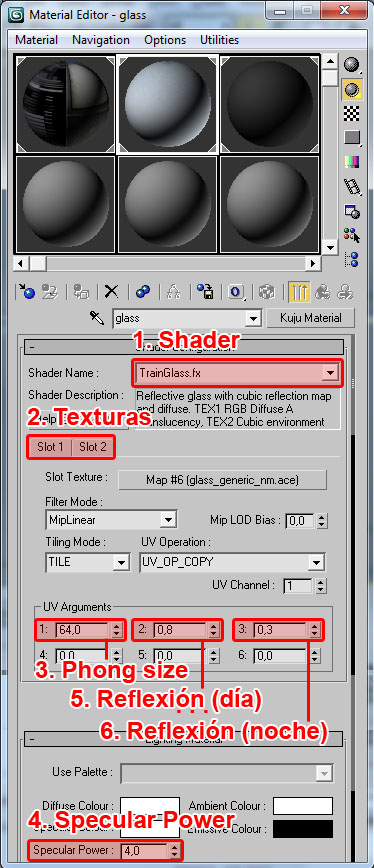
Task: Click the Map #6 glass_generic_nm.ace button
Action: tap(222, 479)
